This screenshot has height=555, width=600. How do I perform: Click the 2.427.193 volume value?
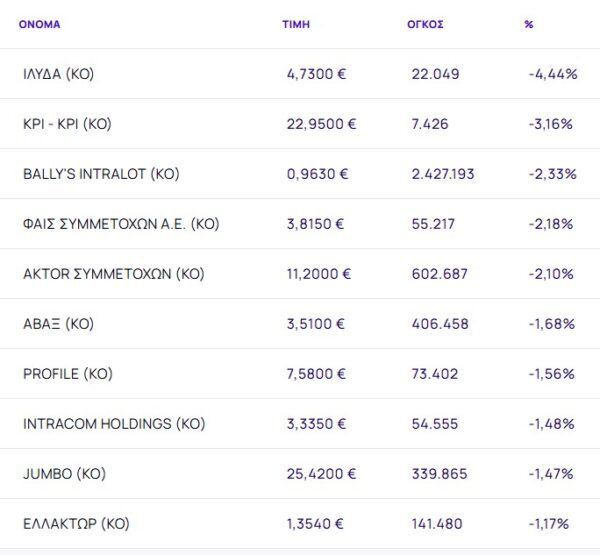pyautogui.click(x=443, y=174)
